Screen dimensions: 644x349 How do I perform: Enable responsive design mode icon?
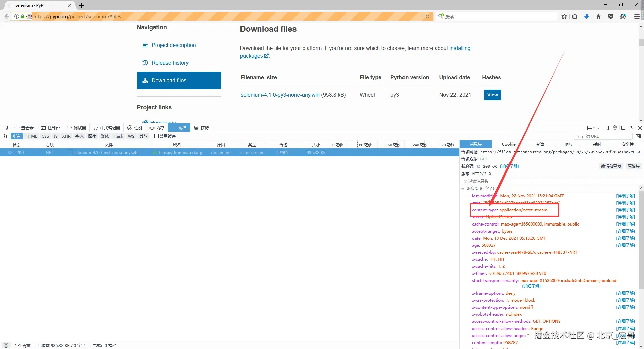click(607, 128)
